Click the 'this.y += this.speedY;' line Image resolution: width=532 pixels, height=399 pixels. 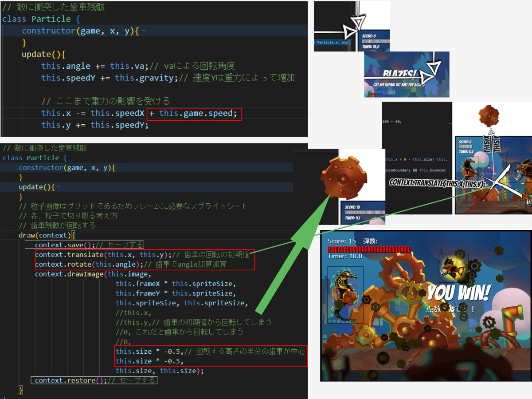tap(95, 125)
